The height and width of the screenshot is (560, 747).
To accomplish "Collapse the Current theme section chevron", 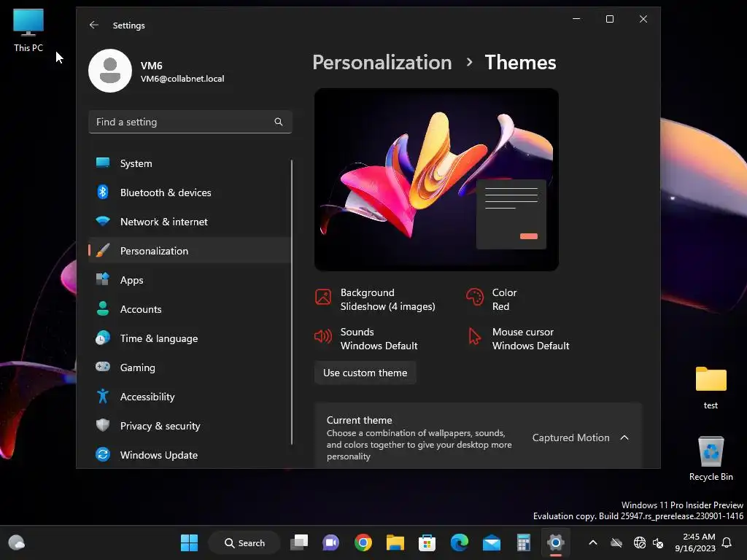I will coord(624,437).
